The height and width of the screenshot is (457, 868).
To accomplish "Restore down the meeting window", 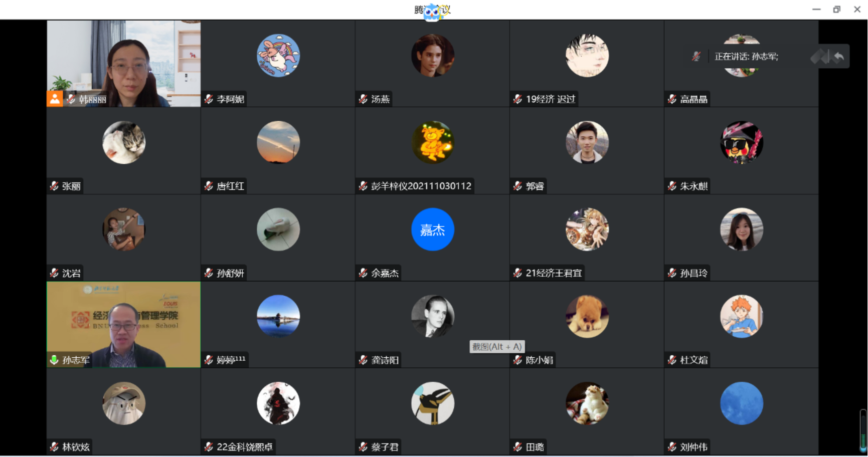I will coord(836,10).
